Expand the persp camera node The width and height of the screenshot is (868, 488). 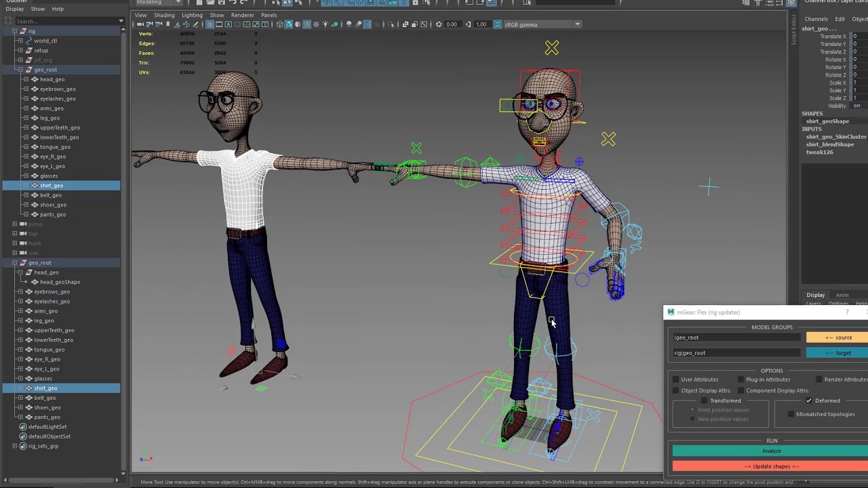(x=15, y=224)
